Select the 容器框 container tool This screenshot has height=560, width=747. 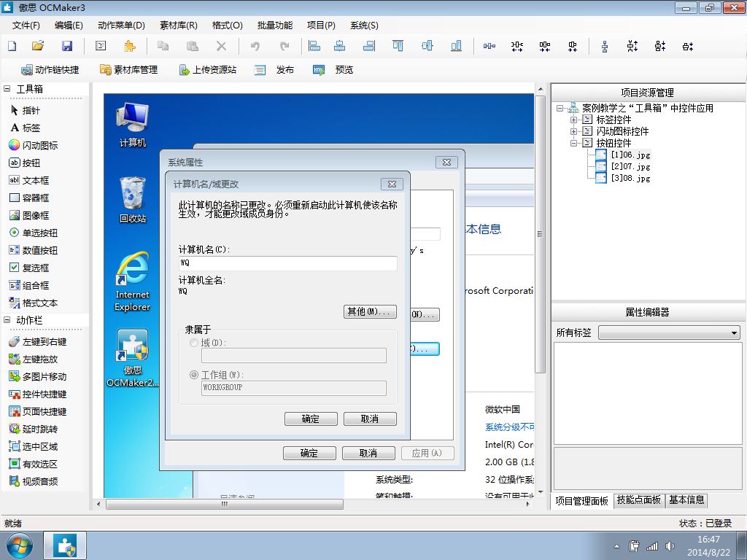(x=29, y=198)
